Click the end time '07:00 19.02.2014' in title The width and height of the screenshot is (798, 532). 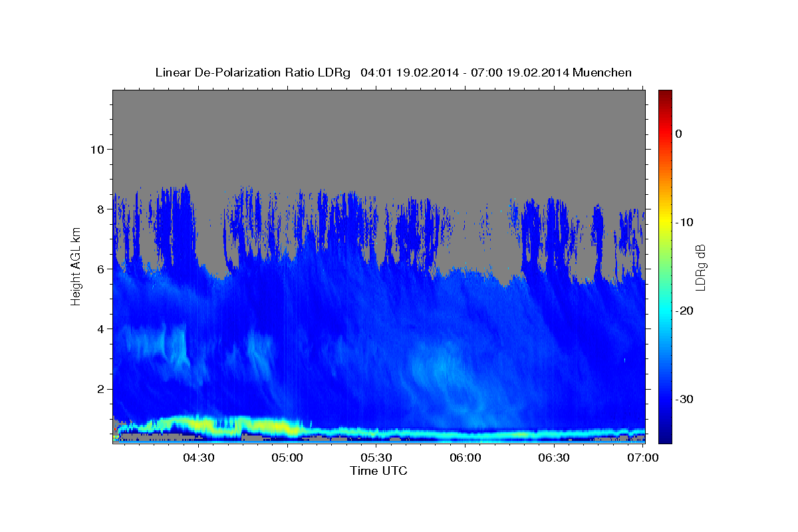coord(520,72)
